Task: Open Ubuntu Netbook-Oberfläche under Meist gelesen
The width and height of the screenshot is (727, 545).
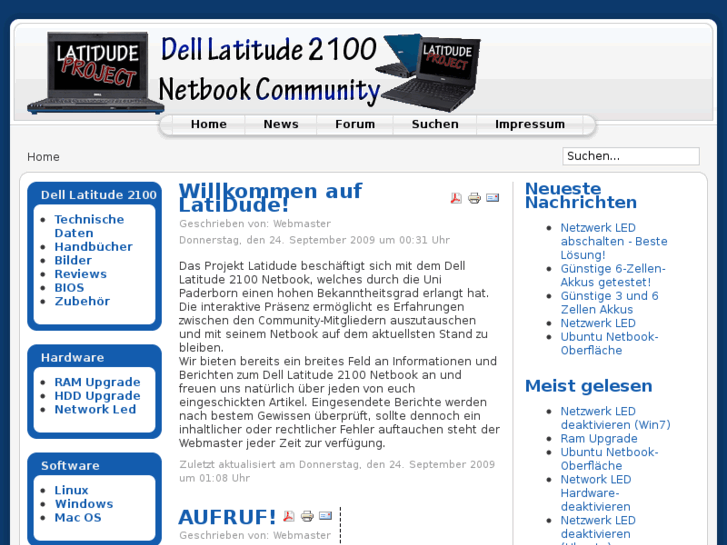Action: 609,459
